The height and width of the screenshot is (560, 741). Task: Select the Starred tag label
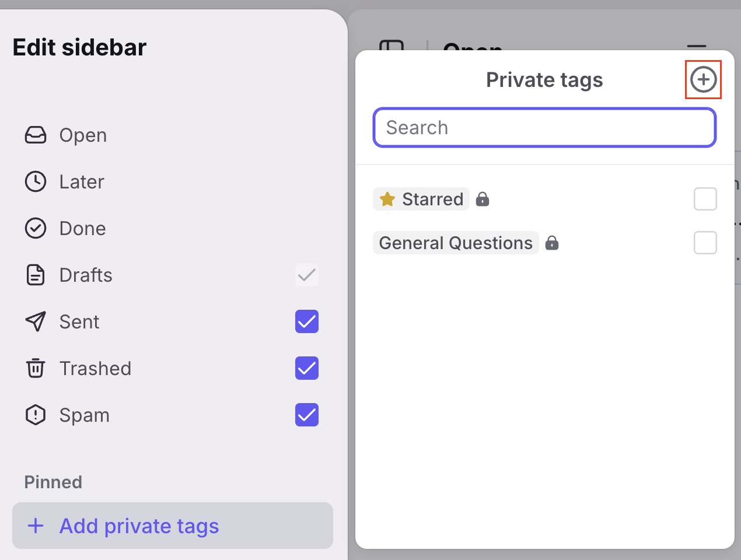point(421,199)
